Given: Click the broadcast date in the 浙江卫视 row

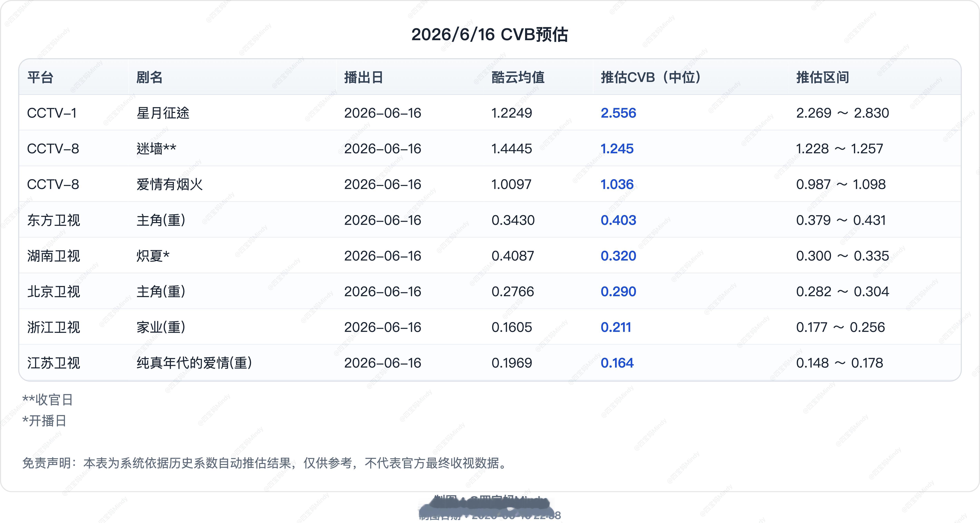Looking at the screenshot, I should coord(383,328).
